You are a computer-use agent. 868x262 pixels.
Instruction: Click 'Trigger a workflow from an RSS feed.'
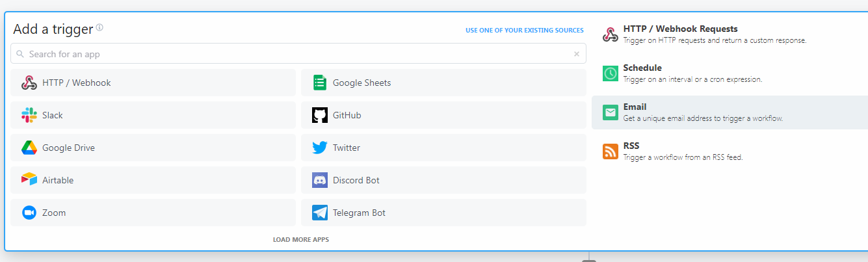coord(683,157)
